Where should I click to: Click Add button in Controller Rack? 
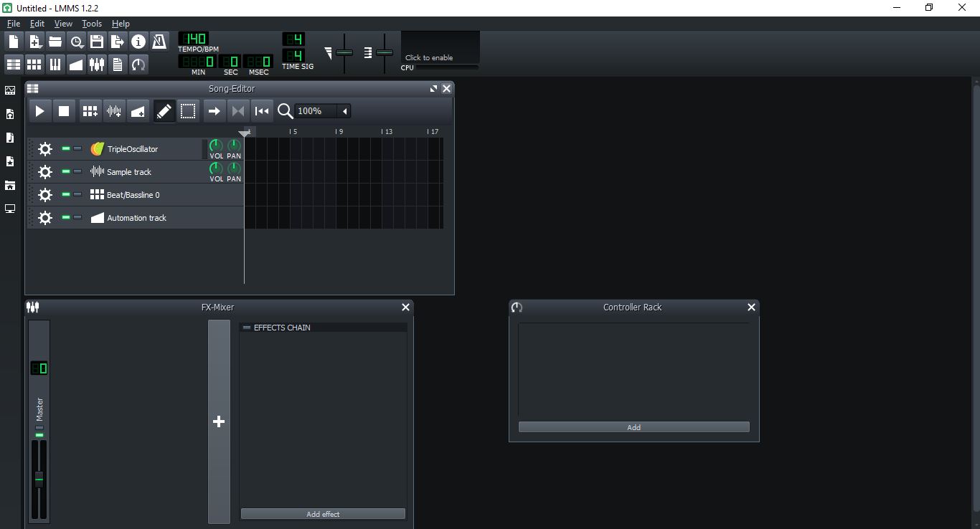point(633,427)
